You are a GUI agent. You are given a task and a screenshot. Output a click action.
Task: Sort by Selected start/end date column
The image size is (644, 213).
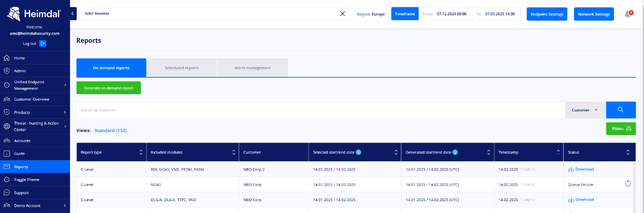point(396,152)
